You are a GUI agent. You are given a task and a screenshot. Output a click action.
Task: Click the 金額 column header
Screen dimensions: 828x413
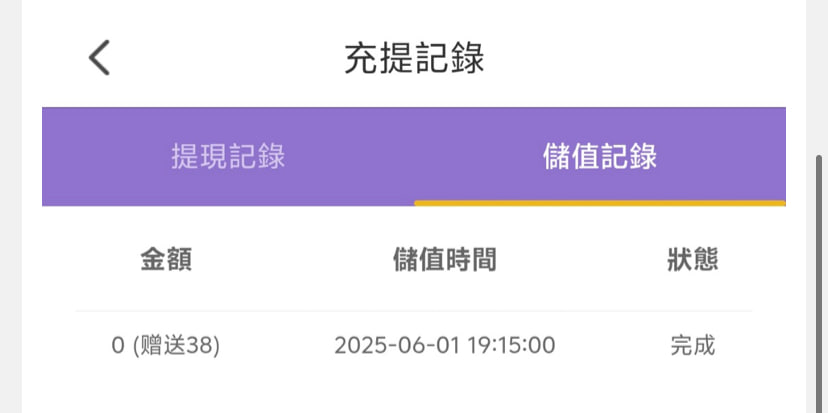(x=166, y=260)
